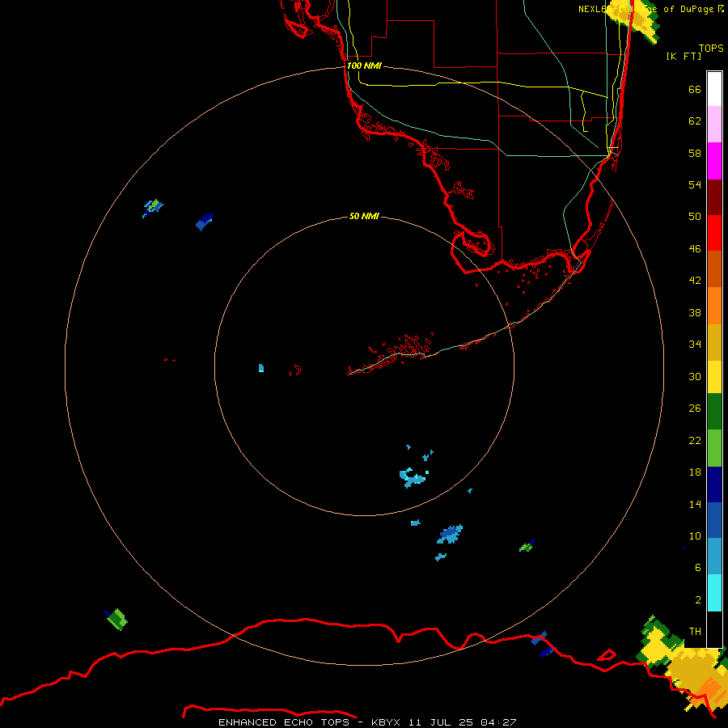
Task: Click the '42' scale value
Action: coord(695,281)
